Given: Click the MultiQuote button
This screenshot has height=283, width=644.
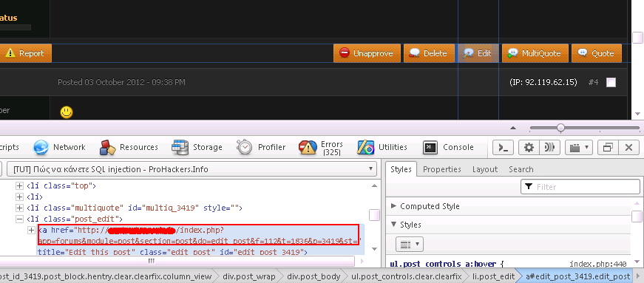Looking at the screenshot, I should coord(535,53).
